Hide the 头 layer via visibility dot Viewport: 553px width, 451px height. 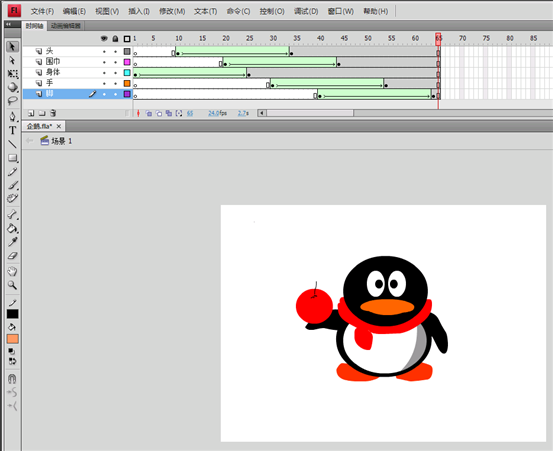(x=104, y=51)
